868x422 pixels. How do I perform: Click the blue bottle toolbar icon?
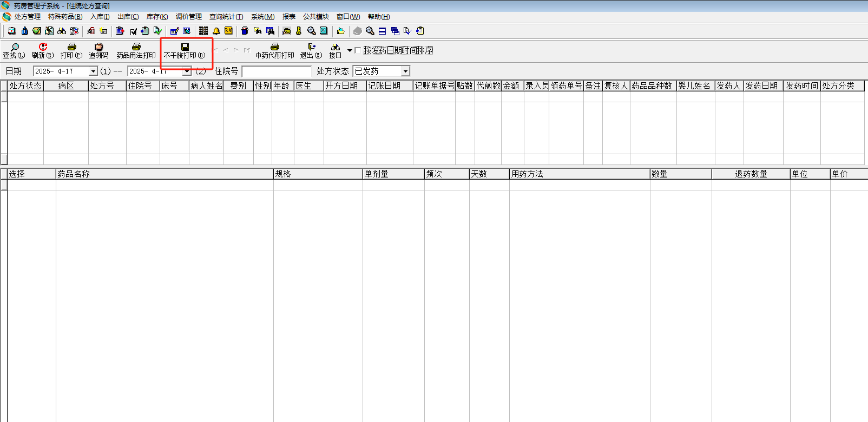[x=24, y=31]
